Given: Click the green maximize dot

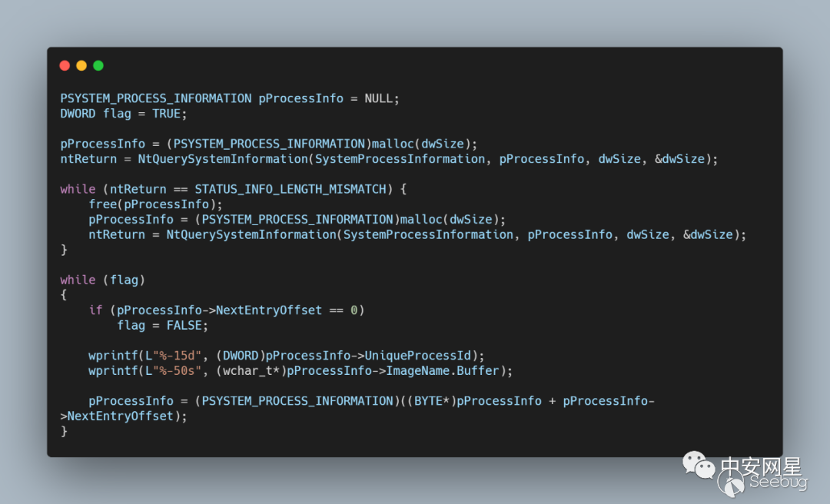Looking at the screenshot, I should click(98, 66).
